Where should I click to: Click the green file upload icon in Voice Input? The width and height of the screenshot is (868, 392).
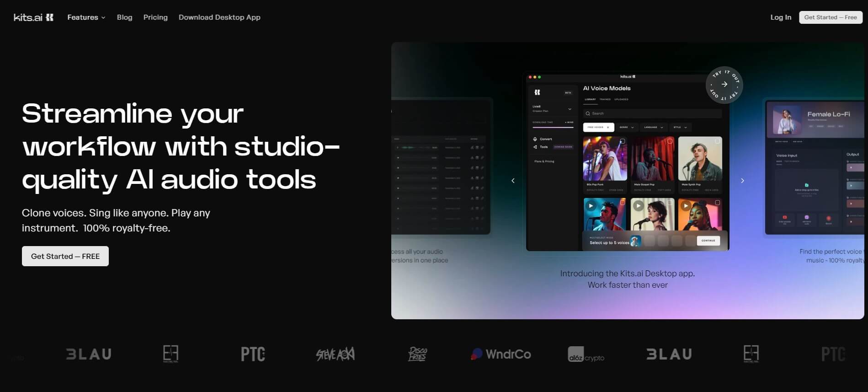pyautogui.click(x=806, y=185)
